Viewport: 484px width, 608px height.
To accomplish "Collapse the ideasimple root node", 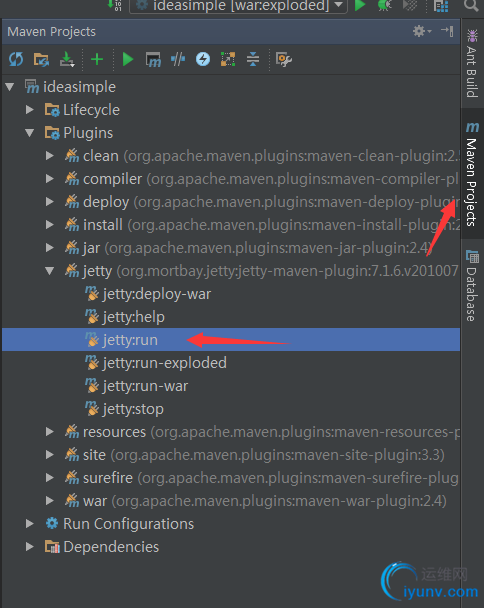I will tap(10, 87).
